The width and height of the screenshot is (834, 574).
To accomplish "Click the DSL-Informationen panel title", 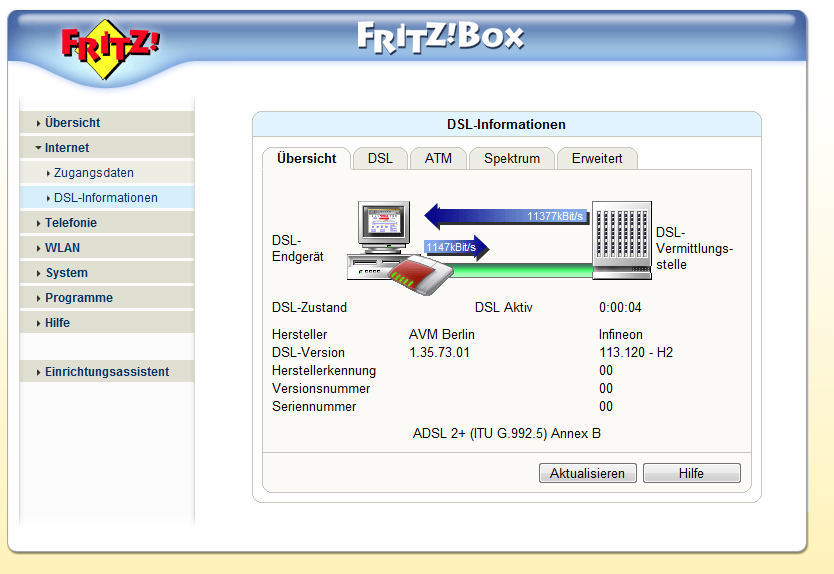I will pyautogui.click(x=506, y=124).
